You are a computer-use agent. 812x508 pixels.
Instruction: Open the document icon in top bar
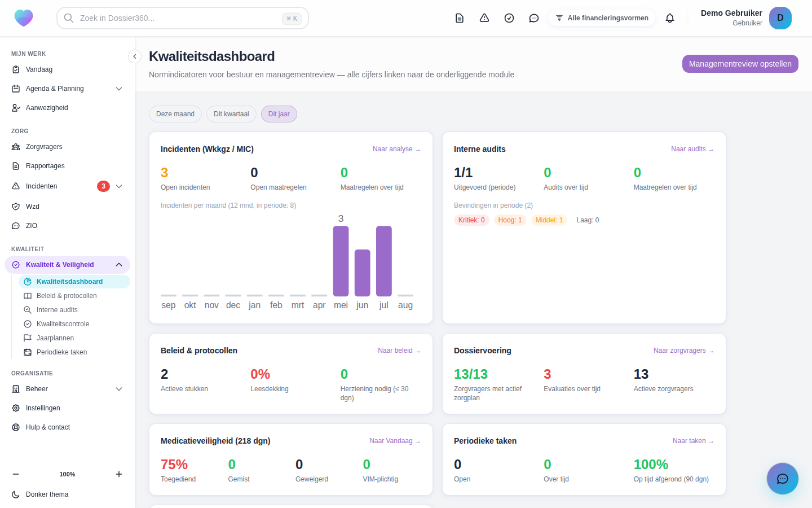(x=460, y=18)
